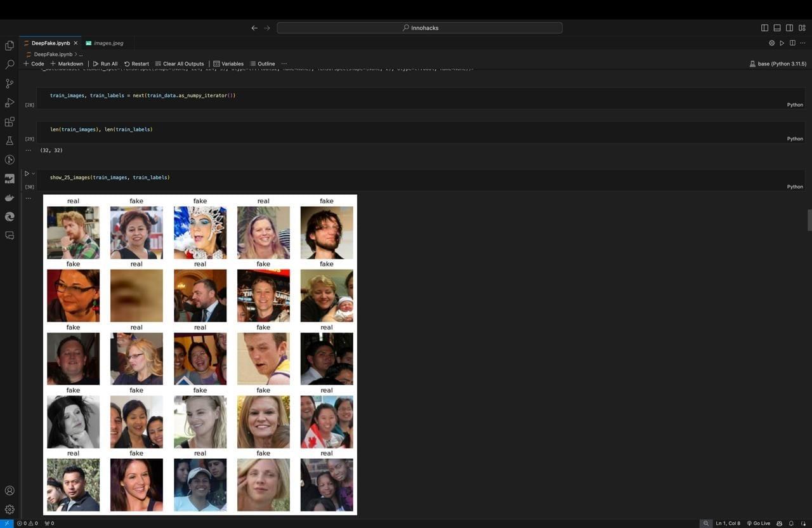812x528 pixels.
Task: Toggle the bottom panel layout icon
Action: click(777, 28)
